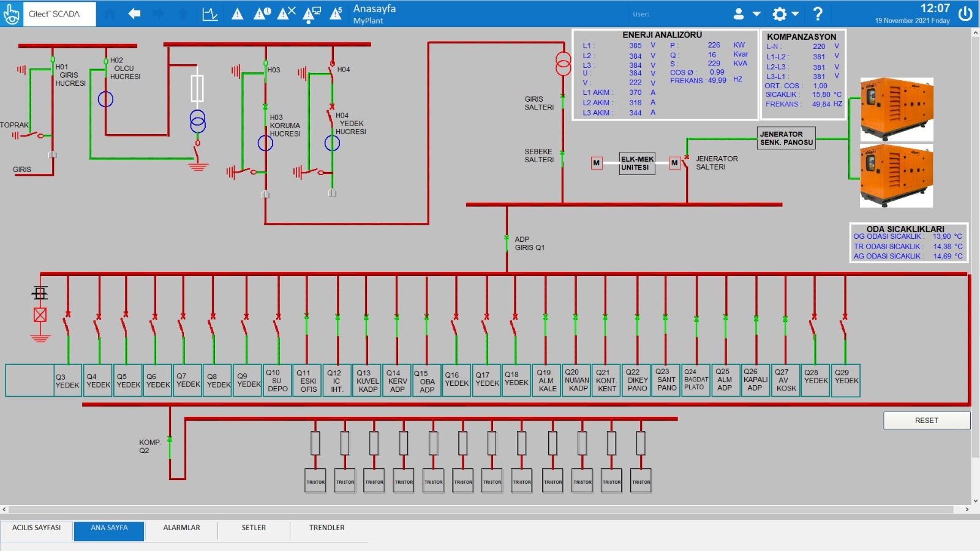
Task: Expand the settings gear dropdown arrow
Action: point(795,13)
